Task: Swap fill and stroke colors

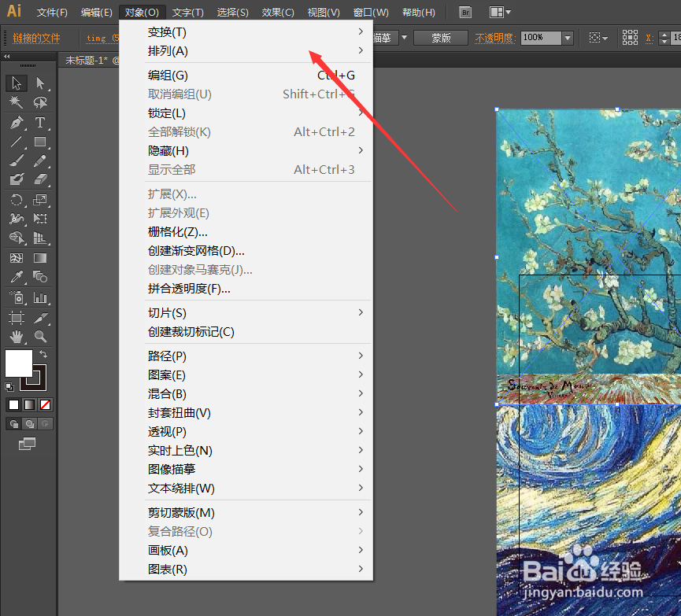Action: pyautogui.click(x=43, y=354)
